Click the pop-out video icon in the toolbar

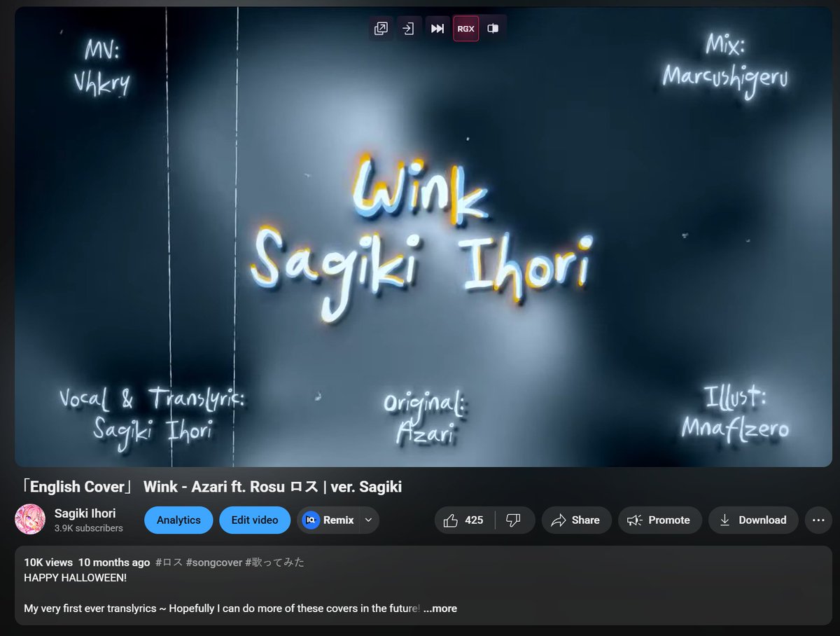[x=381, y=29]
